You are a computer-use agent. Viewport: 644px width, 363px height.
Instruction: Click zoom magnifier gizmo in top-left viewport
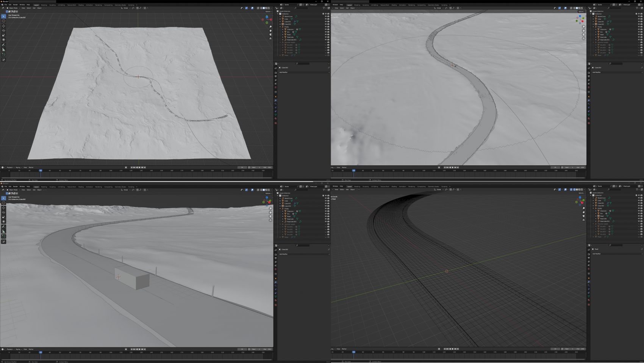270,27
